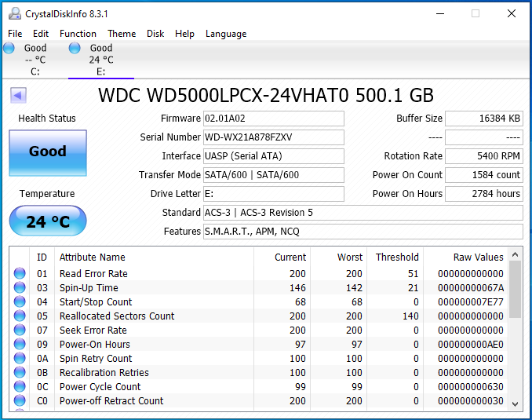
Task: Click the Serial Number field
Action: click(273, 137)
